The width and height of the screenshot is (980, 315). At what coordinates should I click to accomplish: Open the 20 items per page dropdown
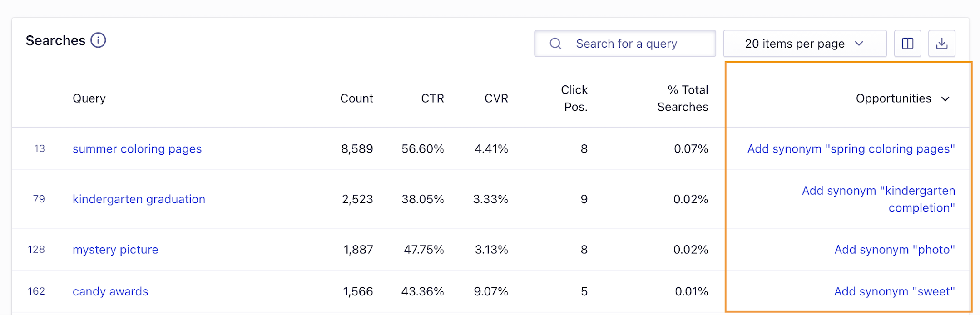[x=804, y=44]
